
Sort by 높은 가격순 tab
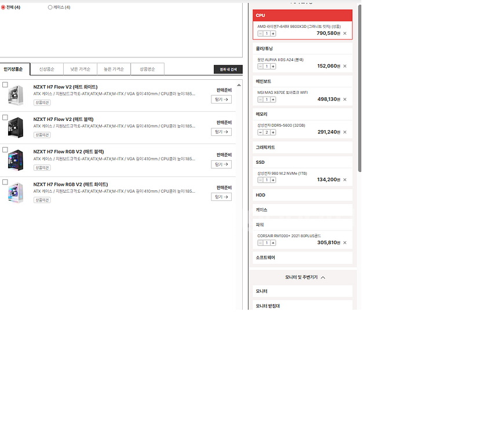(x=114, y=69)
